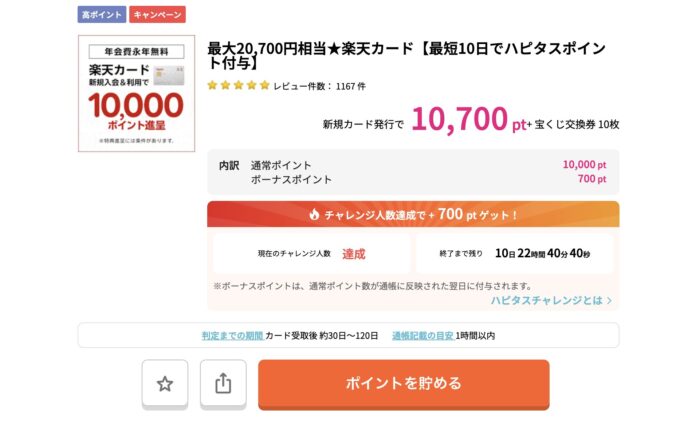Select the 高ポイント tag
Viewport: 700px width, 436px height.
pos(101,15)
